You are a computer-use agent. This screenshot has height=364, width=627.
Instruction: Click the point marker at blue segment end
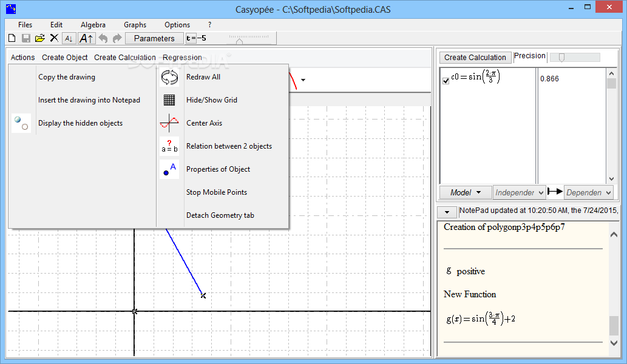203,295
